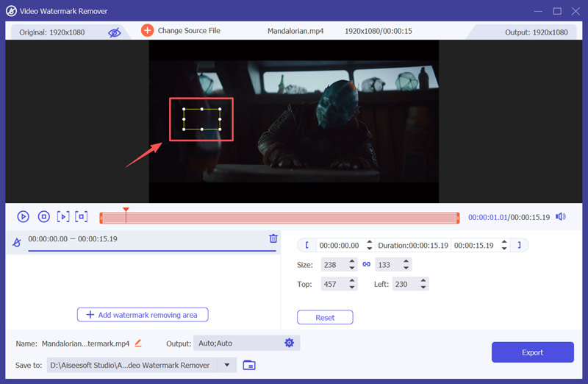588x384 pixels.
Task: Click the Output: 1920x1080 label
Action: (537, 32)
